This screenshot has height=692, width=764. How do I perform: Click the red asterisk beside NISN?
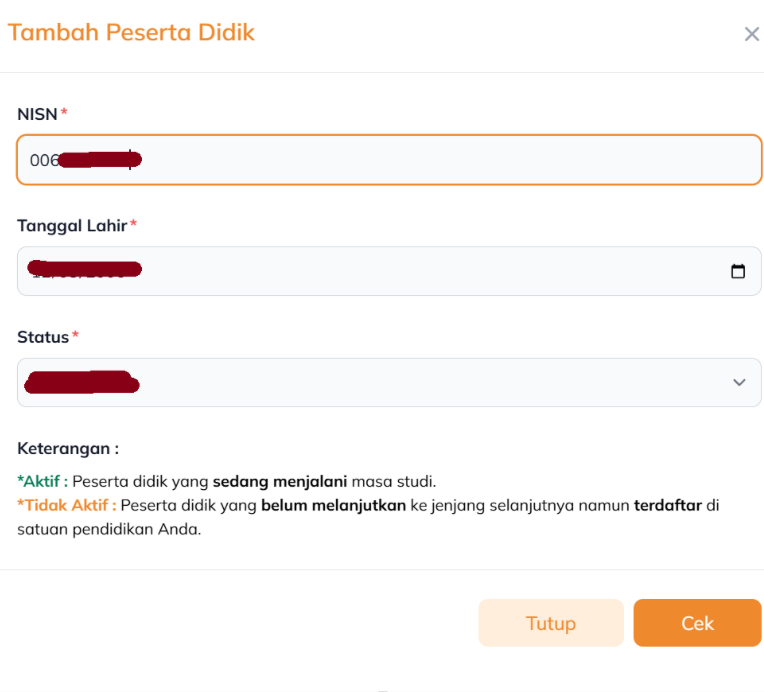(64, 113)
